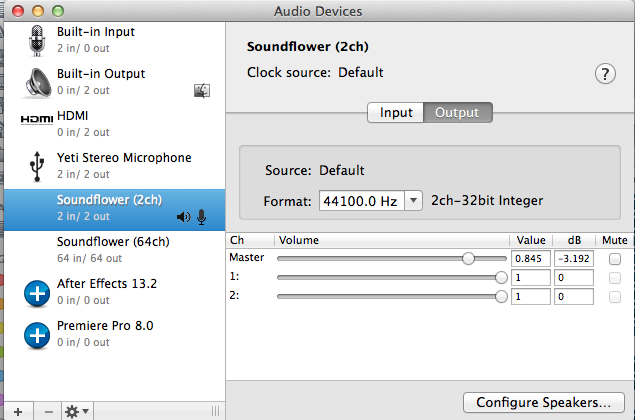Screen dimensions: 635x420
Task: Click the "Source: Default" label
Action: pyautogui.click(x=315, y=171)
